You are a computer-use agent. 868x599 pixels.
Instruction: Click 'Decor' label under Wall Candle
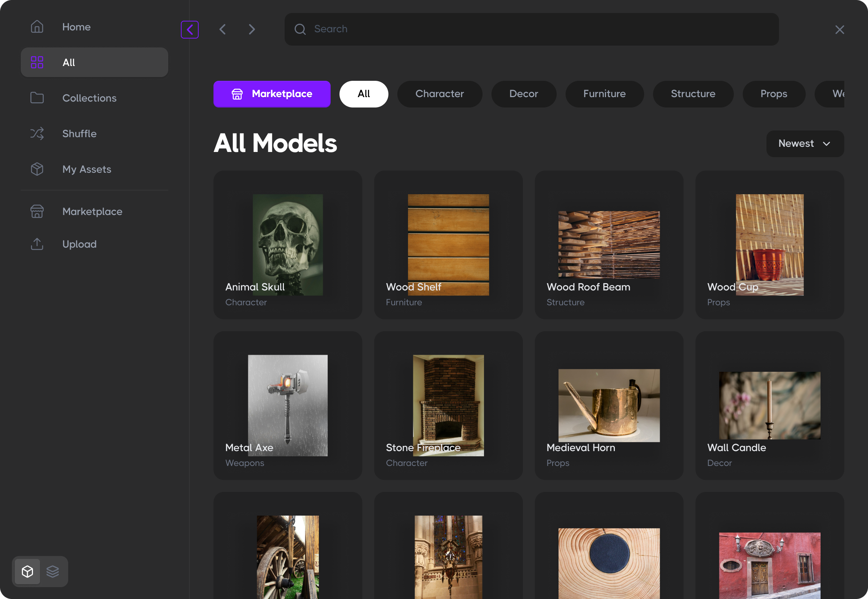tap(719, 463)
